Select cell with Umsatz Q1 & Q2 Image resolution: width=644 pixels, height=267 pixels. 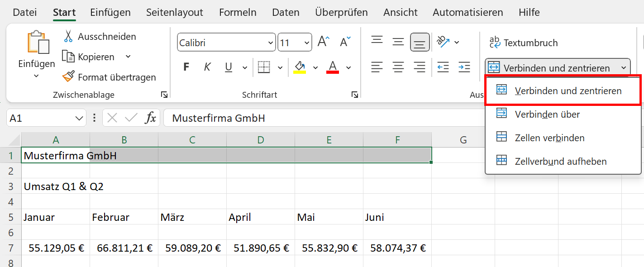click(56, 186)
